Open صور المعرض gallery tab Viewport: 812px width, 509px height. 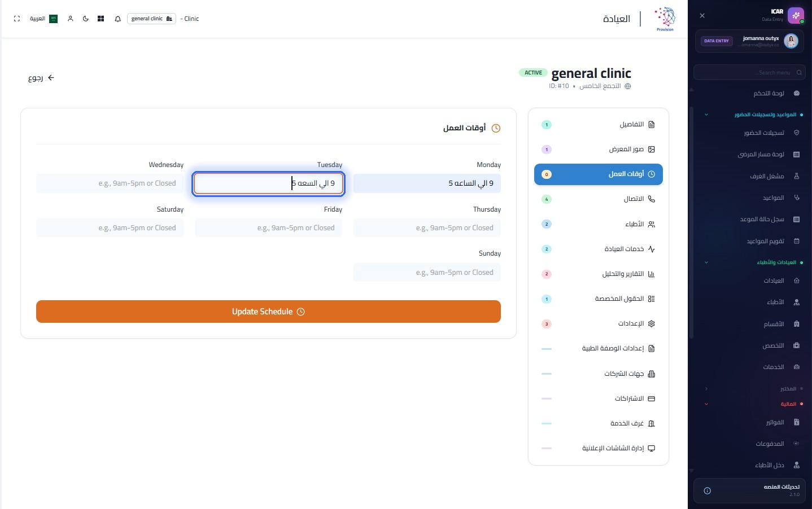(x=599, y=150)
